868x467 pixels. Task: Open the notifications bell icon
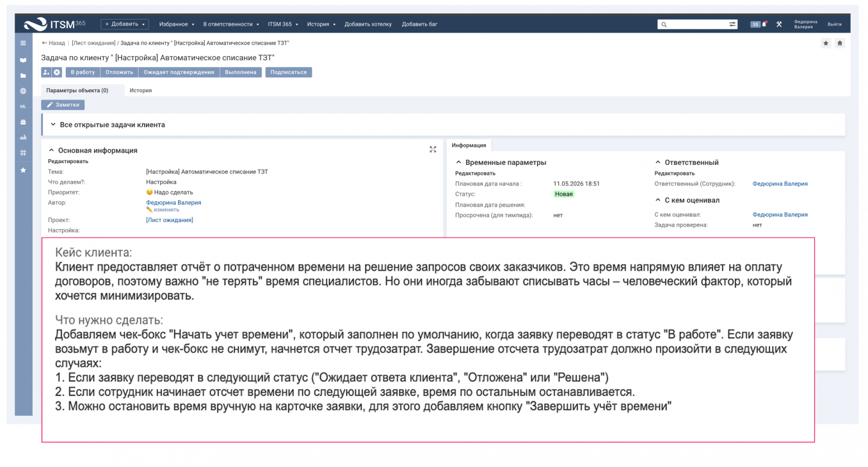coord(765,24)
